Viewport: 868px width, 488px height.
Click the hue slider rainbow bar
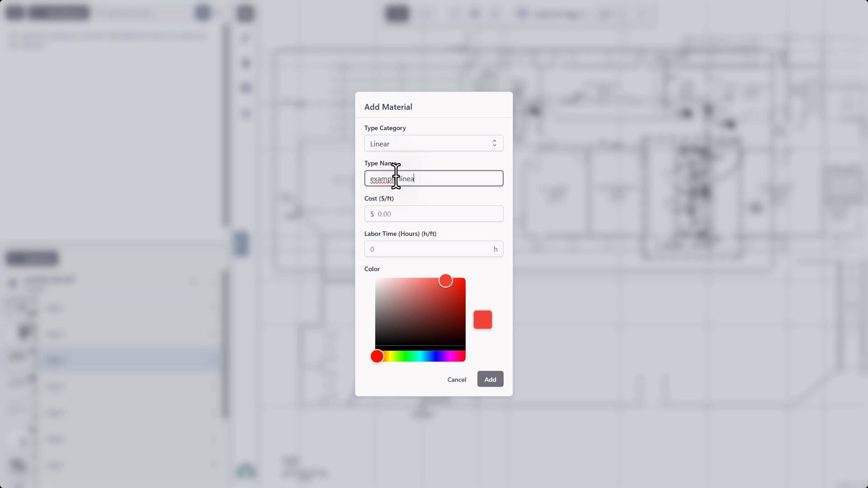tap(420, 357)
